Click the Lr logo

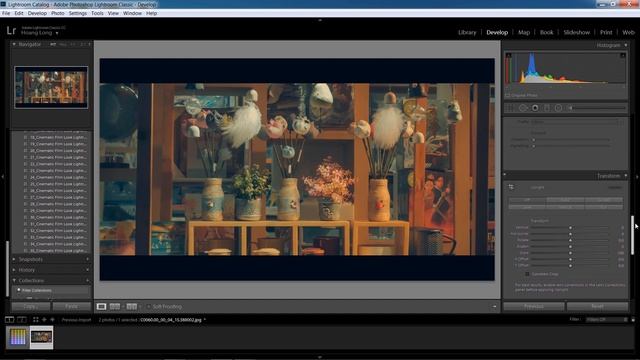pyautogui.click(x=11, y=30)
